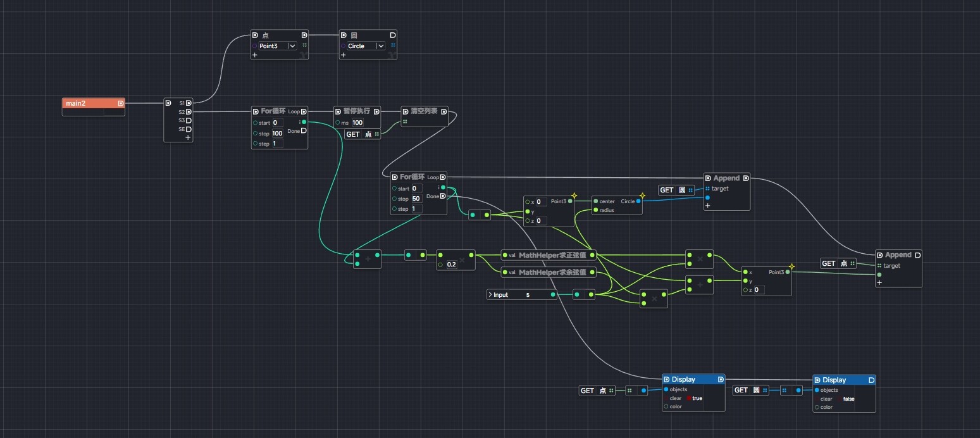This screenshot has width=980, height=438.
Task: Open the Circle type dropdown
Action: [x=380, y=46]
